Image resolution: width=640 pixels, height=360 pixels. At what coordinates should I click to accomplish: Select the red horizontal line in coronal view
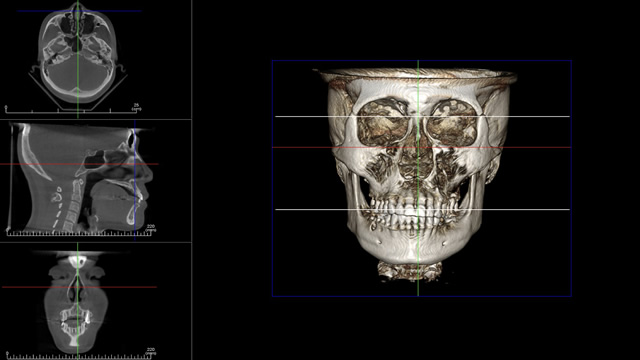coord(79,287)
